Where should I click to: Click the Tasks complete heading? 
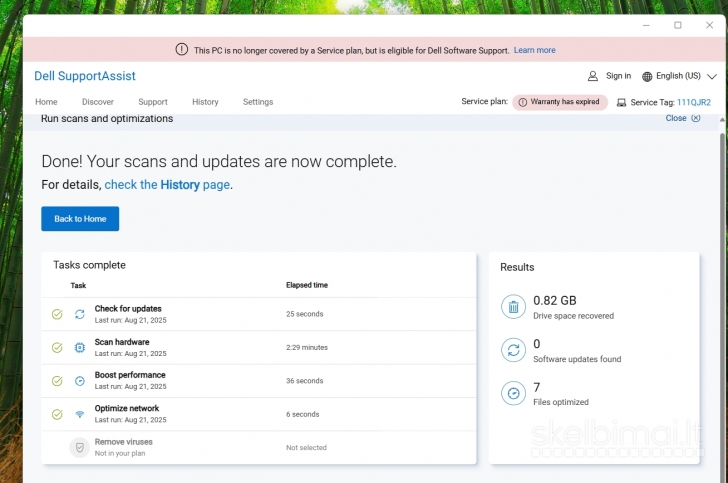[x=89, y=265]
